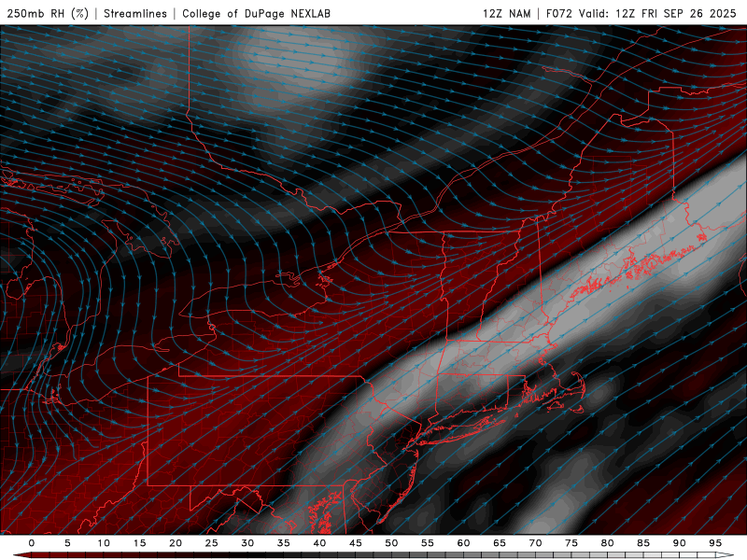Click the "0" label on the color scale
Screen dimensions: 747x560
pos(32,543)
